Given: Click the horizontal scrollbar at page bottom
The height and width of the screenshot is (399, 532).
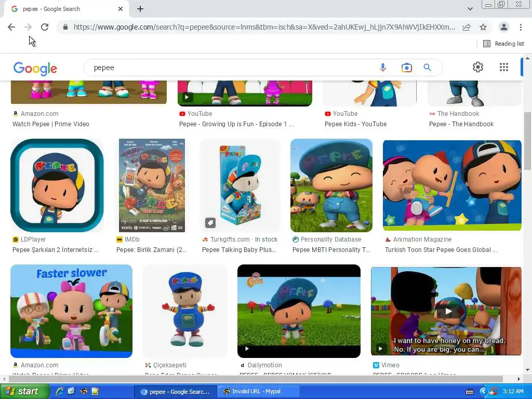Looking at the screenshot, I should click(x=255, y=379).
